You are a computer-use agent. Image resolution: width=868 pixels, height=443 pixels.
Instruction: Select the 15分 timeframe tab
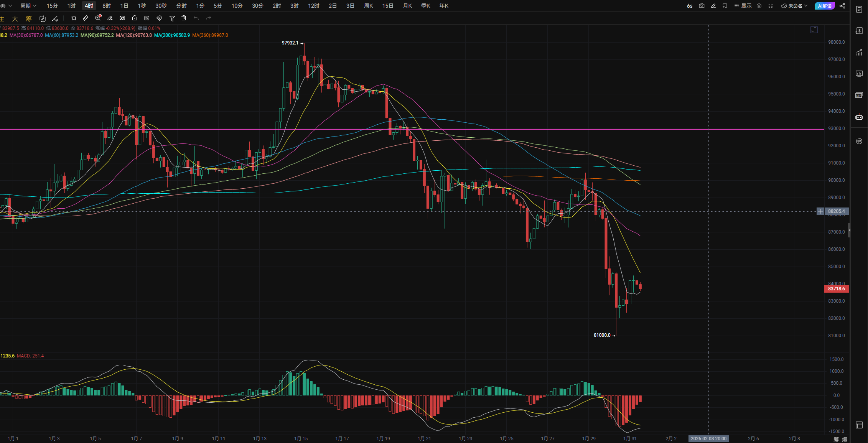click(52, 6)
